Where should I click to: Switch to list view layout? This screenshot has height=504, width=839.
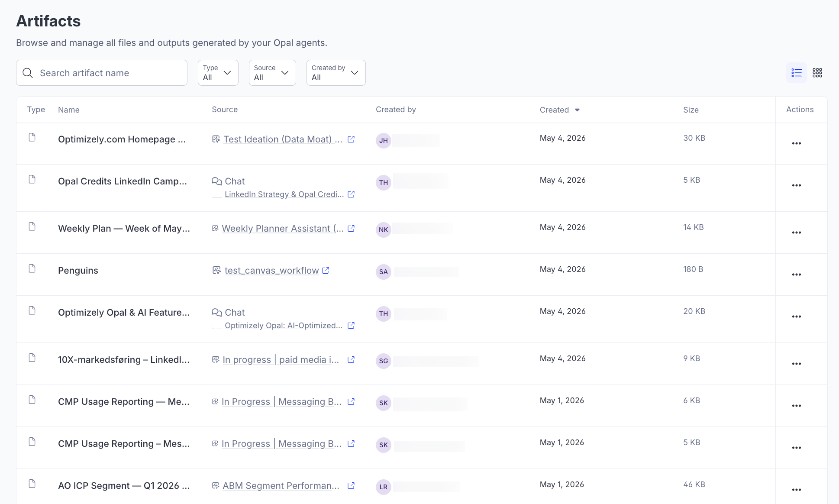point(796,73)
